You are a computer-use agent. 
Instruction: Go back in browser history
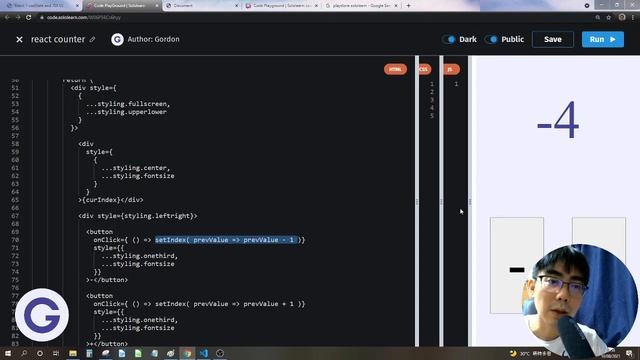pos(7,18)
